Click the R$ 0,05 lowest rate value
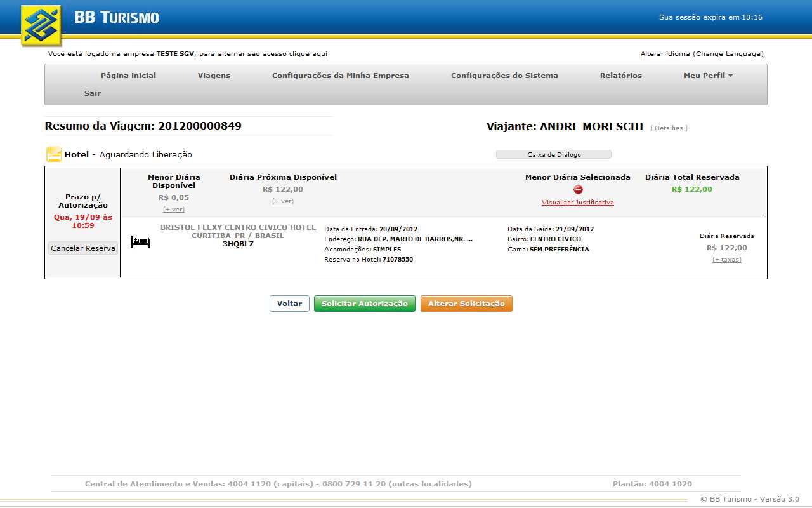 174,197
